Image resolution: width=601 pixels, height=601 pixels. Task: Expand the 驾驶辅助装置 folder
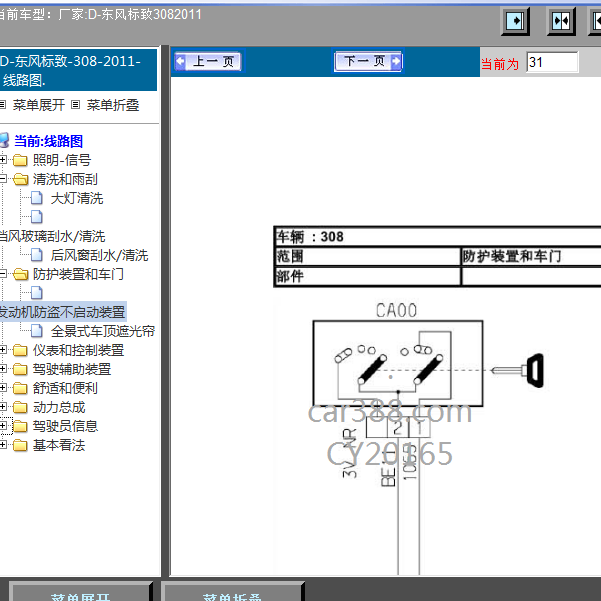pos(3,369)
